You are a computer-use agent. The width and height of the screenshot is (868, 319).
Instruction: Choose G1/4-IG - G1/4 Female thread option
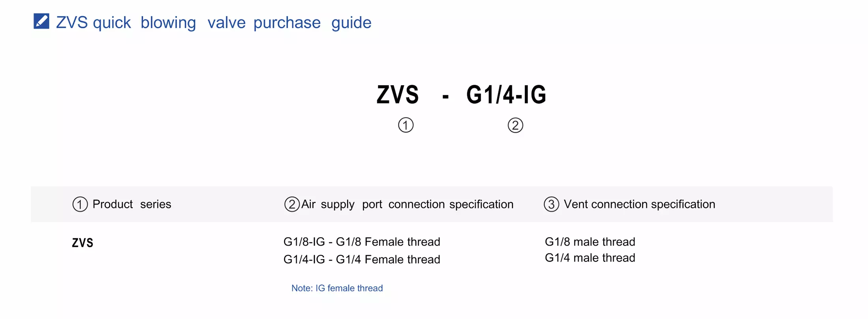pyautogui.click(x=361, y=259)
